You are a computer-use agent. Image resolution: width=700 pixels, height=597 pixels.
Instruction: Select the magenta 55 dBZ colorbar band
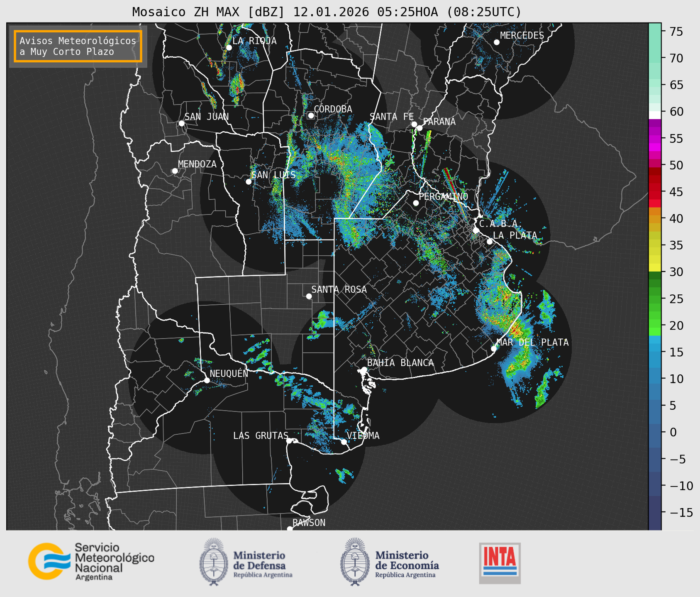click(655, 139)
